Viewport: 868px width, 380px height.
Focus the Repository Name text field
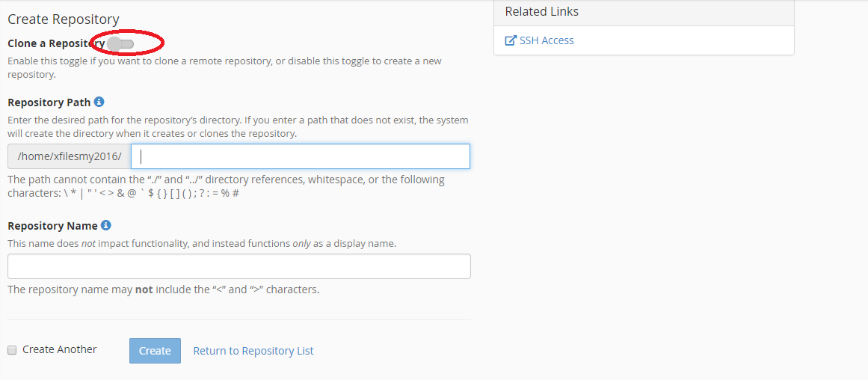(239, 266)
